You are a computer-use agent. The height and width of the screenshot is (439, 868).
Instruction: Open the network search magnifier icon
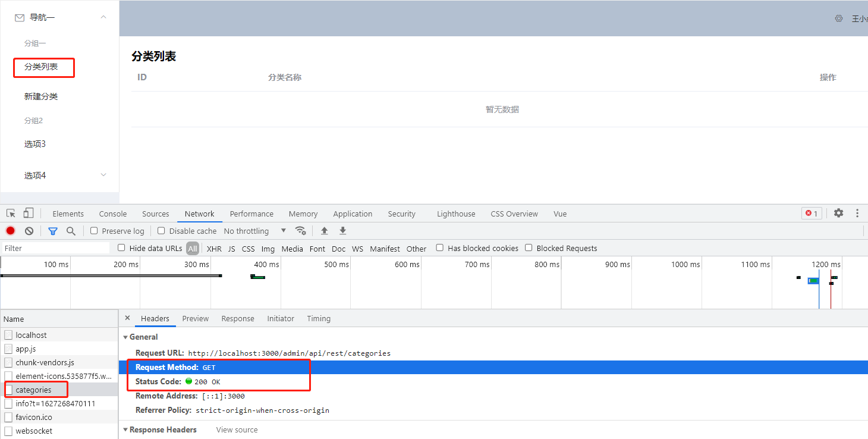point(71,231)
